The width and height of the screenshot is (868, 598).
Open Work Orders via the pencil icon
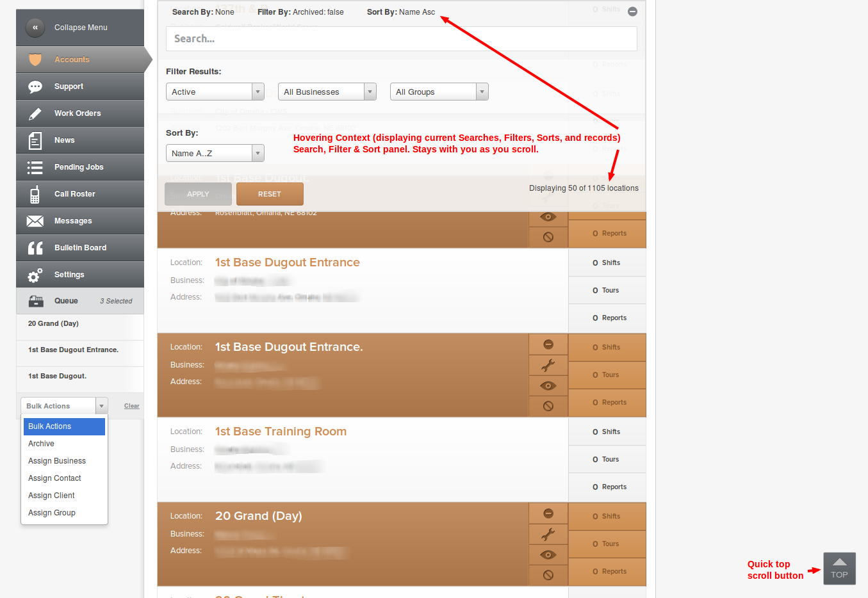click(35, 113)
